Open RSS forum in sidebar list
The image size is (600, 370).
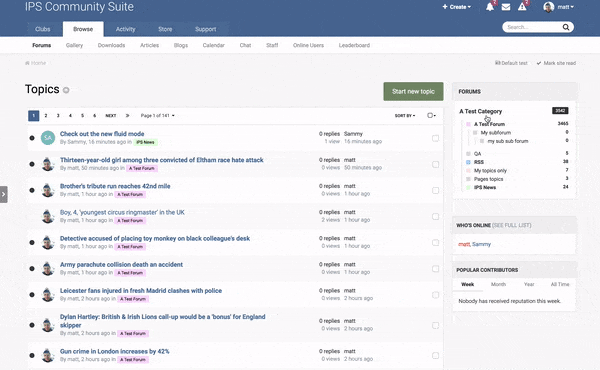[479, 162]
